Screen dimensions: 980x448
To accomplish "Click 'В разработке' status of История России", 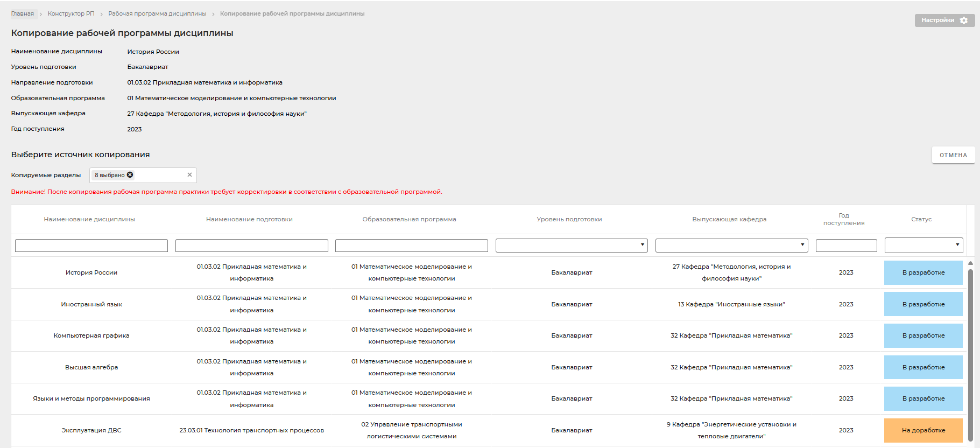I will click(x=923, y=272).
